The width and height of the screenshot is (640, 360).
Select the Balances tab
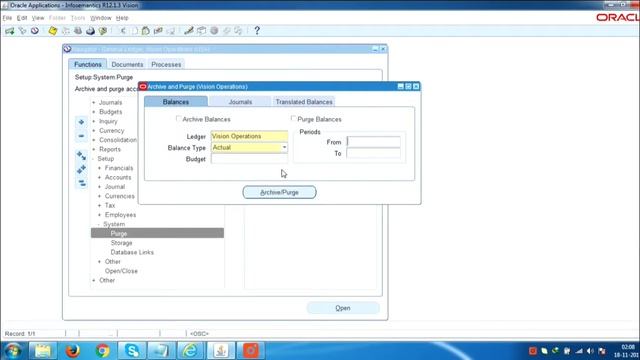point(176,102)
